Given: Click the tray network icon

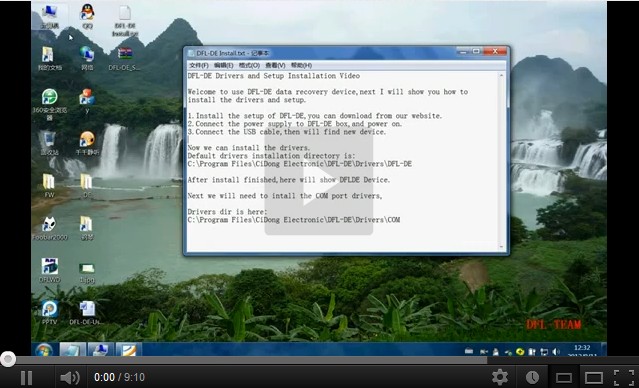Looking at the screenshot, I should tap(544, 351).
